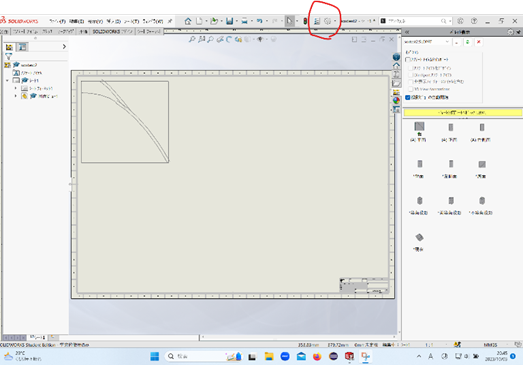Open File Properties list icon
The image size is (523, 365).
(317, 21)
